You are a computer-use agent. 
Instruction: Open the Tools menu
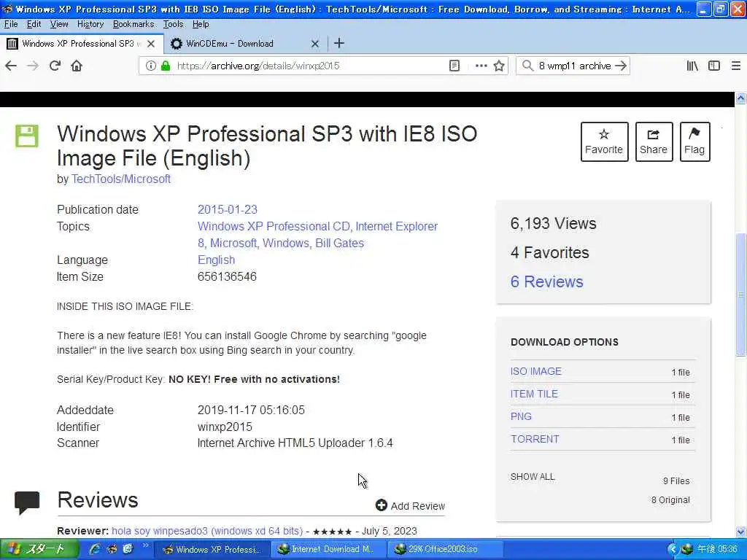click(173, 24)
